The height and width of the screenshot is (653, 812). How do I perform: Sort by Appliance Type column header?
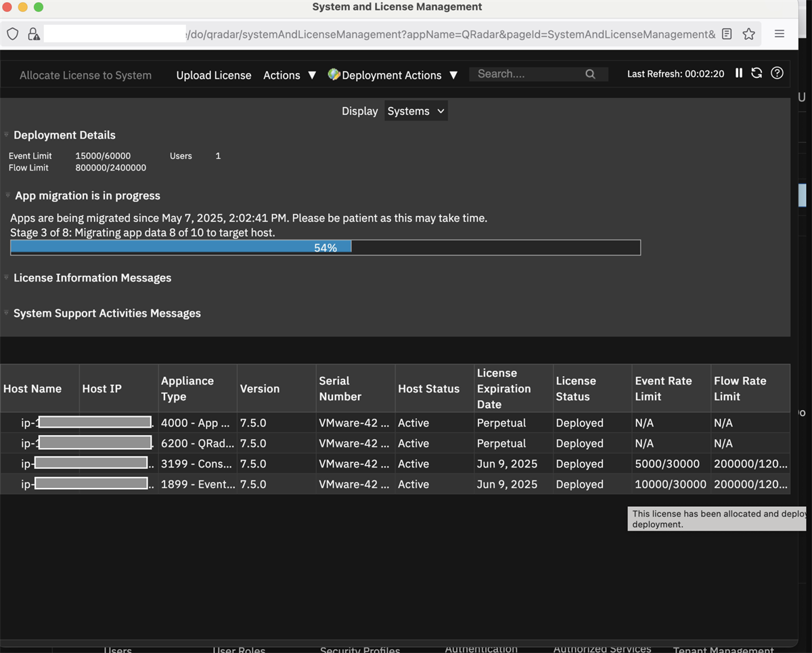pyautogui.click(x=198, y=388)
